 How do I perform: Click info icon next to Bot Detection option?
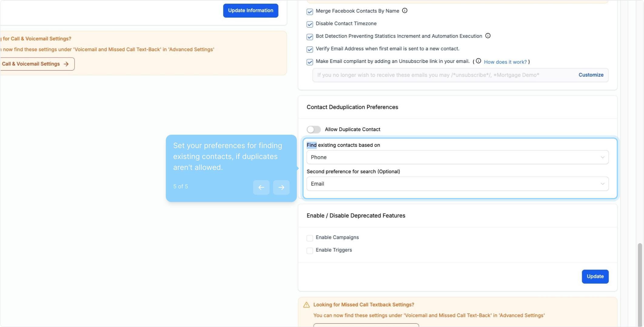pos(488,36)
